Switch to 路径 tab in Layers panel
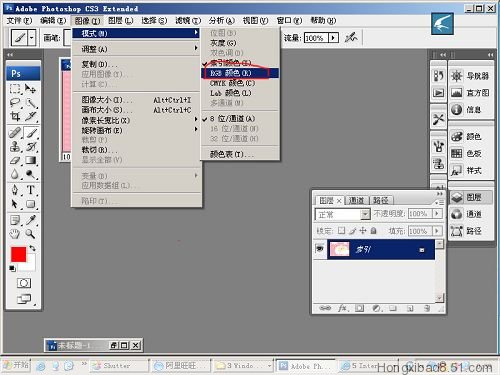The height and width of the screenshot is (375, 500). tap(381, 200)
